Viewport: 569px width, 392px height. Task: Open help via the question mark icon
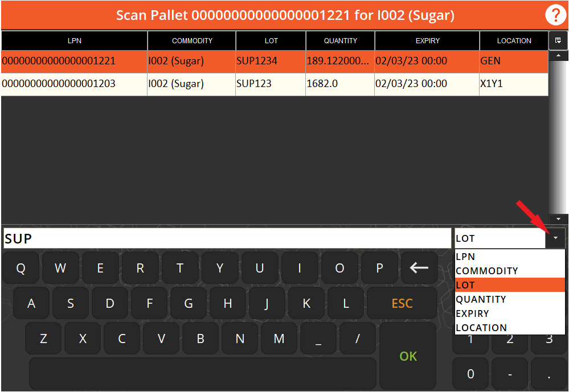[555, 15]
